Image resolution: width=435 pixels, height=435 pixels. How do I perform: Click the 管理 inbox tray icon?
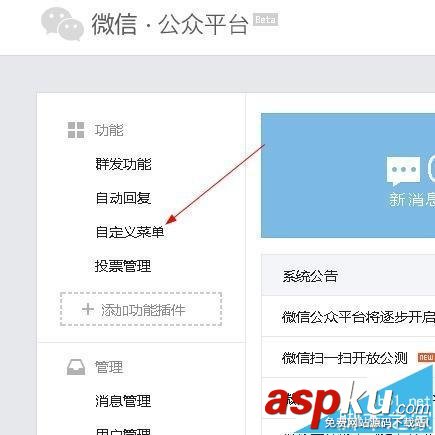tap(76, 367)
